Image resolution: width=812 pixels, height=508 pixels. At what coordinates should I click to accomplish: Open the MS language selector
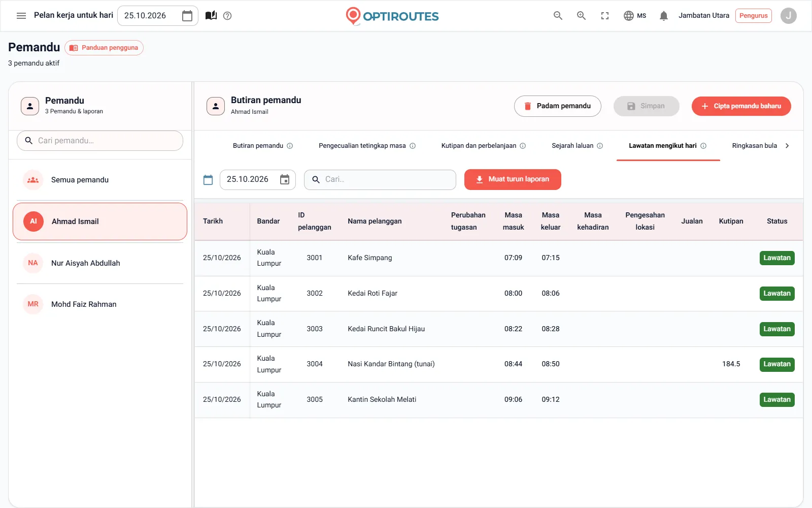[635, 16]
